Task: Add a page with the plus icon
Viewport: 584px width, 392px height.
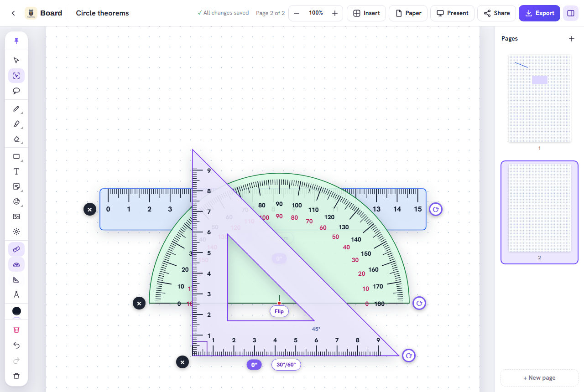Action: pyautogui.click(x=572, y=39)
